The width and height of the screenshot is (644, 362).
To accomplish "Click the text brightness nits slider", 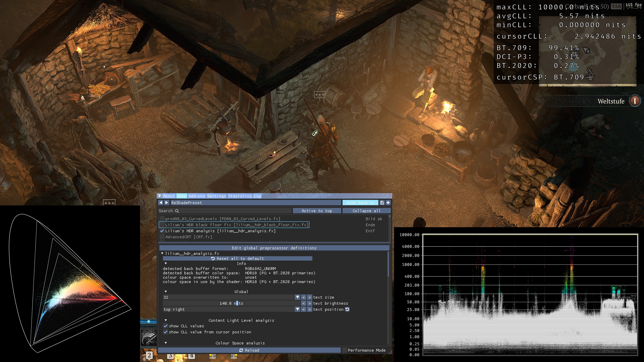I will click(231, 303).
